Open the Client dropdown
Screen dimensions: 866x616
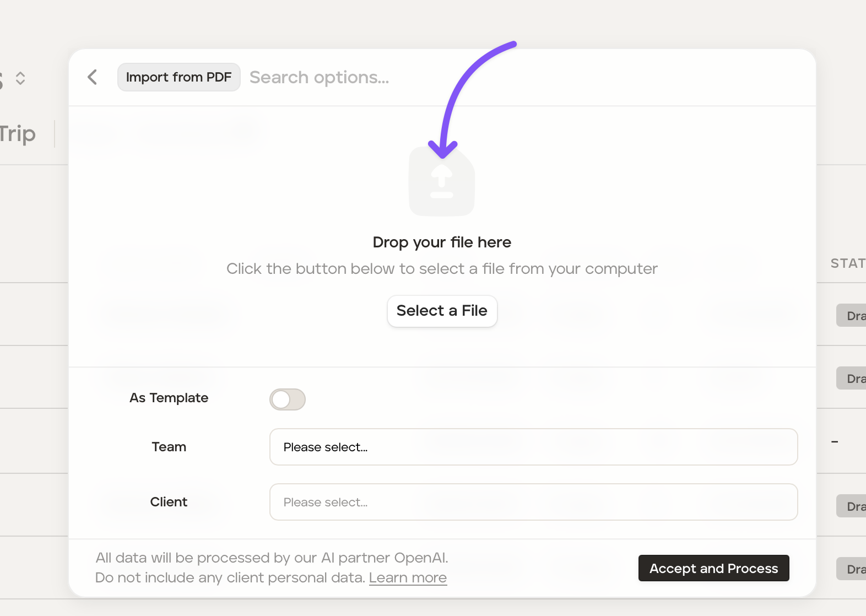pos(533,502)
